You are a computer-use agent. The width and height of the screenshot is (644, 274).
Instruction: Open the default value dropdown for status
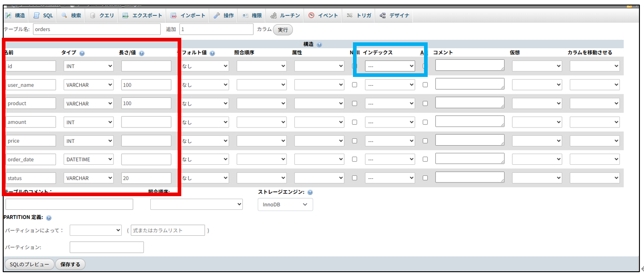pos(204,178)
